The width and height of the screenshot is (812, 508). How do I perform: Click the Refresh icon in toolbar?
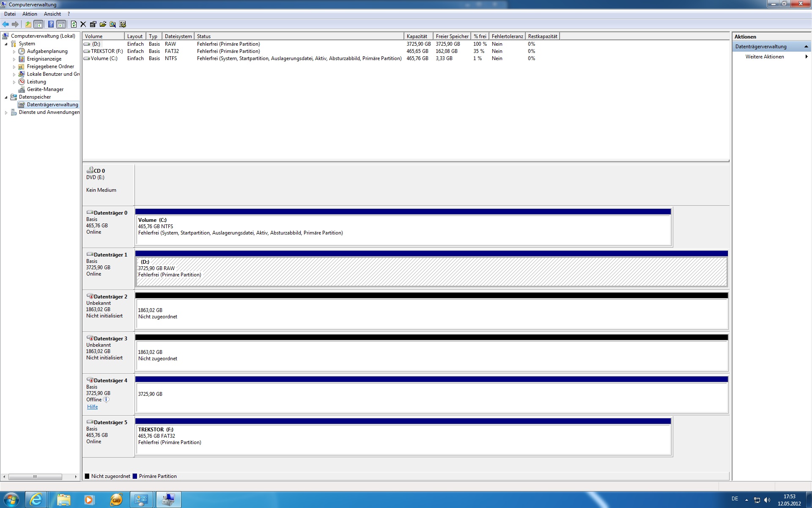click(x=74, y=24)
